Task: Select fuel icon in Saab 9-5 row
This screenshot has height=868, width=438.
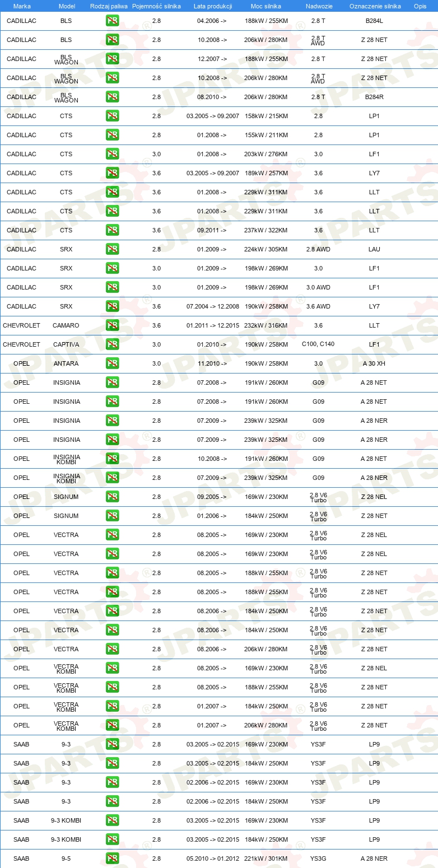Action: pyautogui.click(x=112, y=858)
